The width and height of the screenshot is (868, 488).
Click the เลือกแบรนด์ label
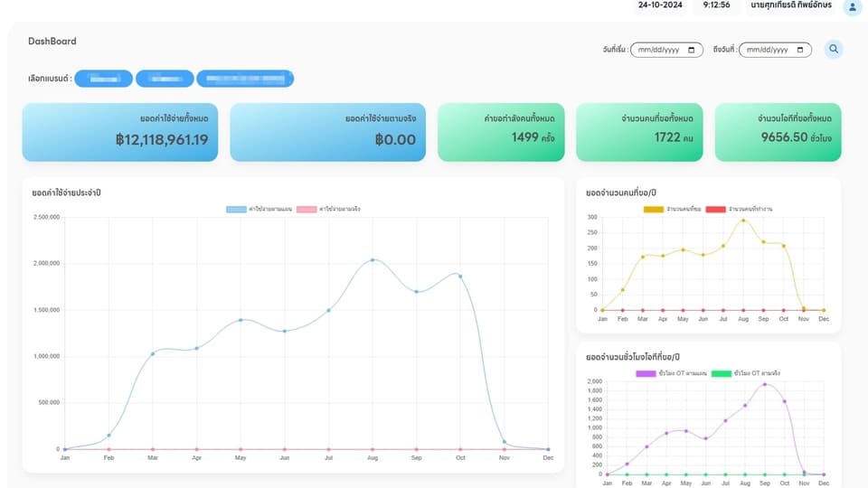click(x=49, y=79)
